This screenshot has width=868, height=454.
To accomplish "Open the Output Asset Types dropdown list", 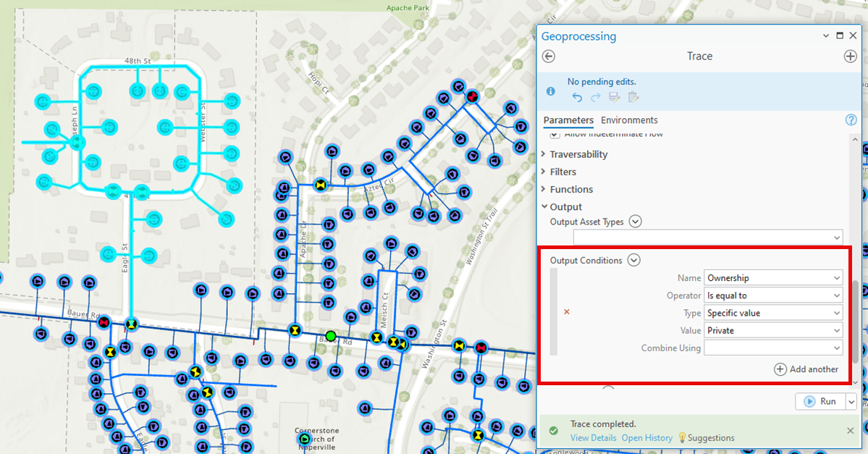I will coord(708,237).
